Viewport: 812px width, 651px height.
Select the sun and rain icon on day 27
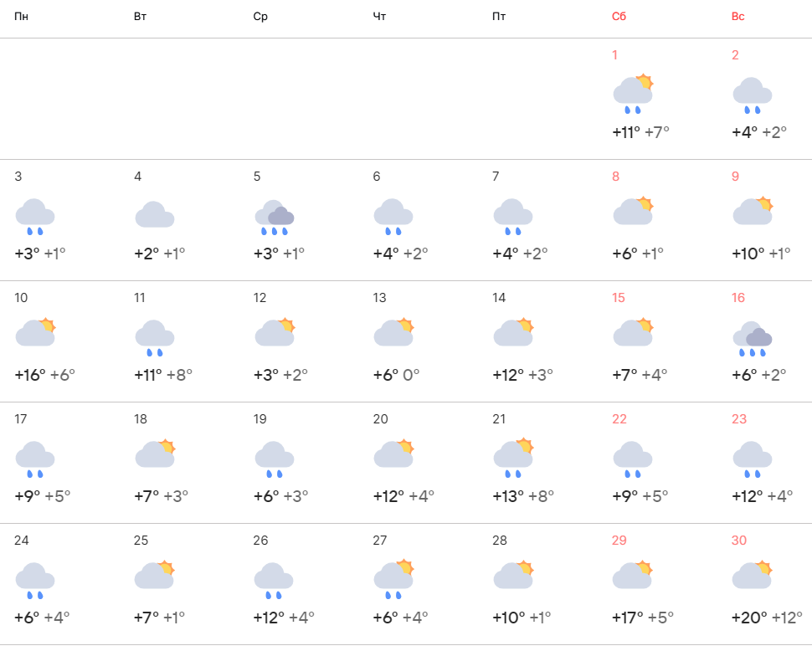[x=394, y=579]
